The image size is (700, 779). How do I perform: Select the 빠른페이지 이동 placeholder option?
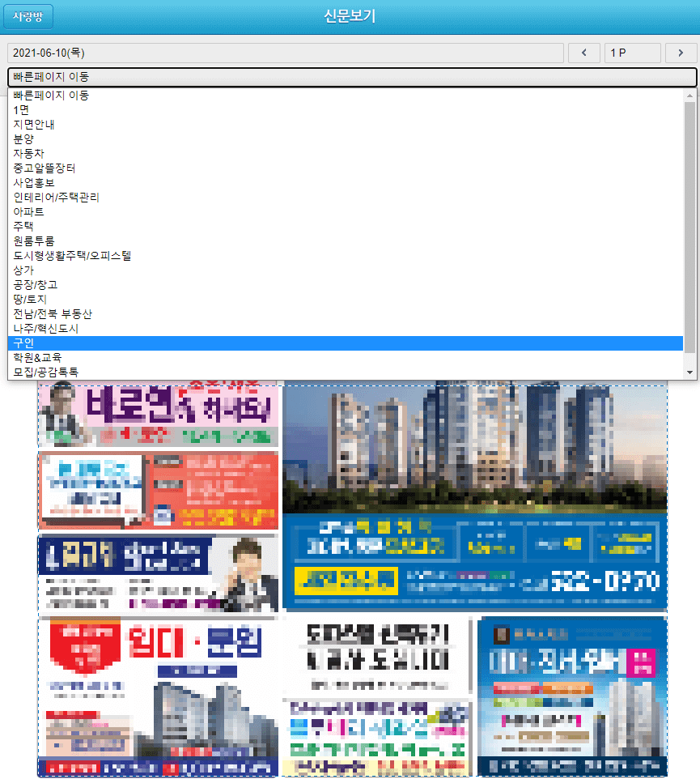coord(345,96)
